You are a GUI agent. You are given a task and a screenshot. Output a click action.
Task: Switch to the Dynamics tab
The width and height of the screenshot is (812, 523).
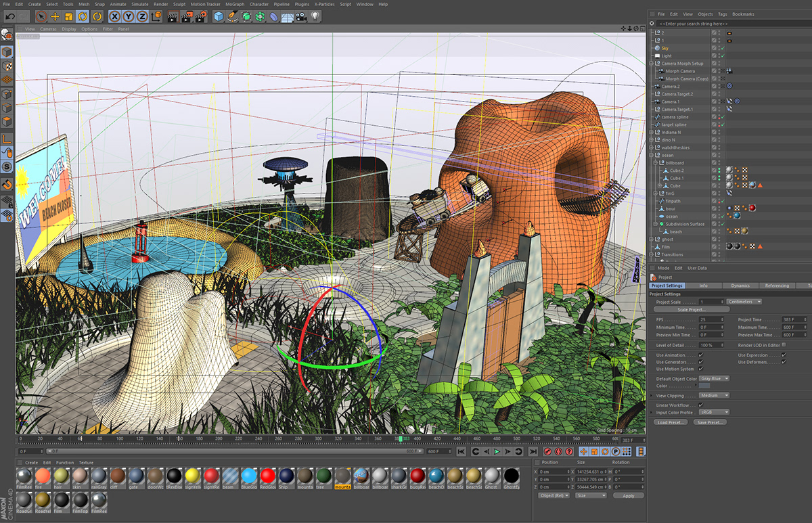pos(740,286)
